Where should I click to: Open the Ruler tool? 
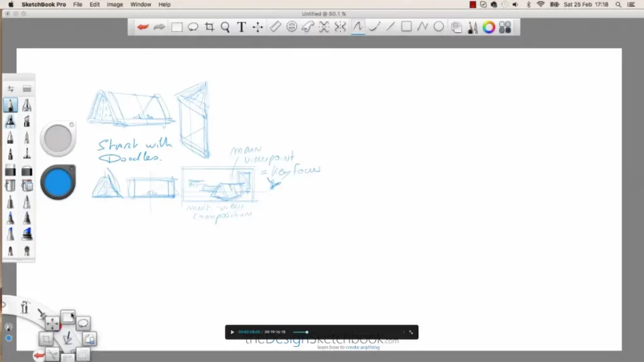tap(275, 27)
